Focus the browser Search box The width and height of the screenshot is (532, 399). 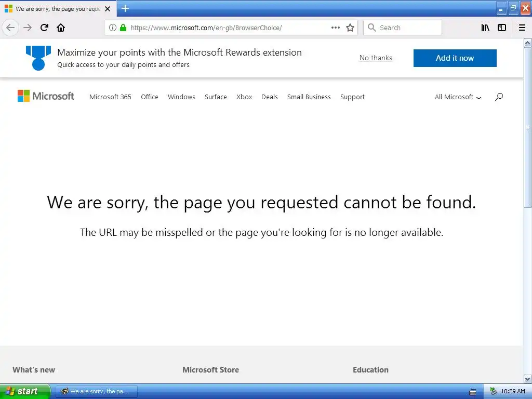pyautogui.click(x=403, y=28)
